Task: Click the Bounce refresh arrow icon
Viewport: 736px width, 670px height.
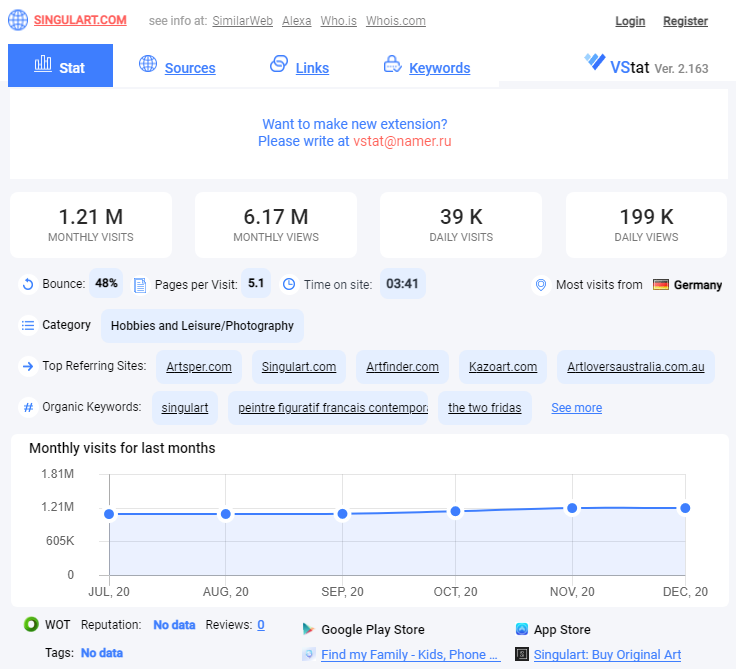Action: click(28, 284)
